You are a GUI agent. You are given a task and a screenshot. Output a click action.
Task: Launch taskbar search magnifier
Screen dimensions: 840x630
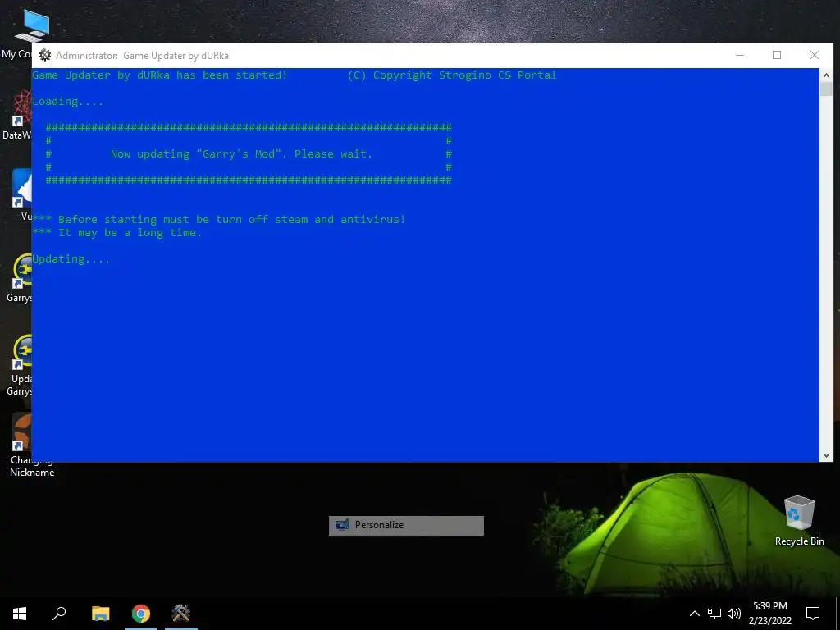tap(59, 614)
